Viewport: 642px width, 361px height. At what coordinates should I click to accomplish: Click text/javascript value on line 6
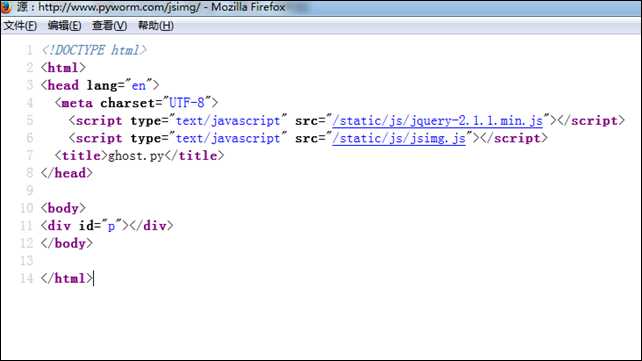click(x=228, y=138)
